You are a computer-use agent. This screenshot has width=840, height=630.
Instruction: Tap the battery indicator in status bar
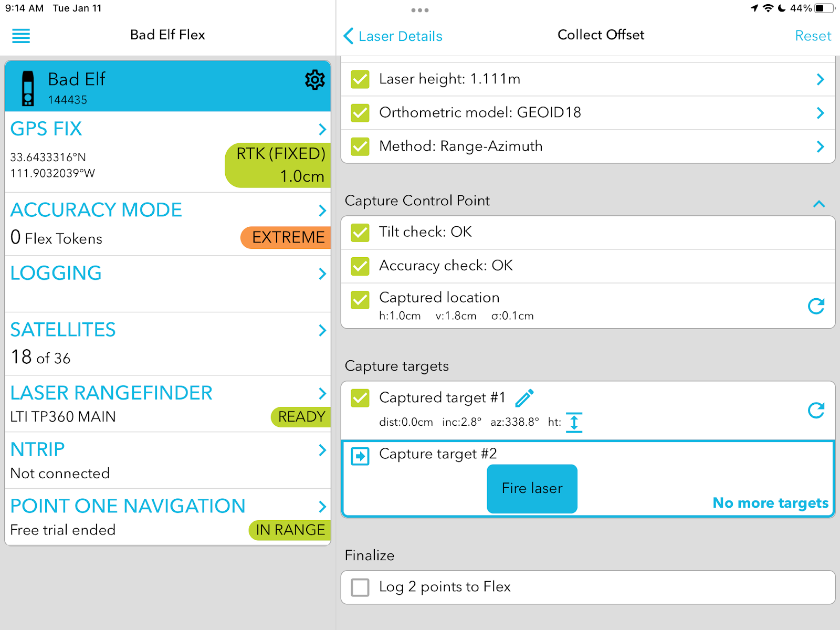coord(824,8)
